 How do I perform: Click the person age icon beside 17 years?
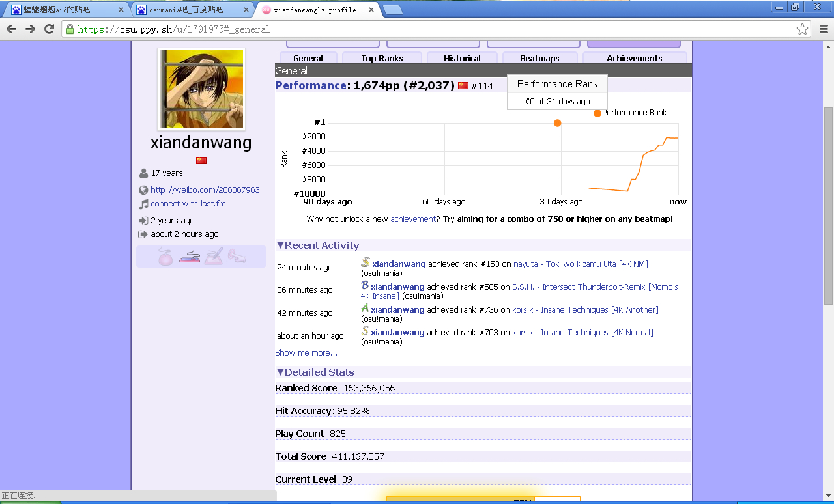point(143,173)
